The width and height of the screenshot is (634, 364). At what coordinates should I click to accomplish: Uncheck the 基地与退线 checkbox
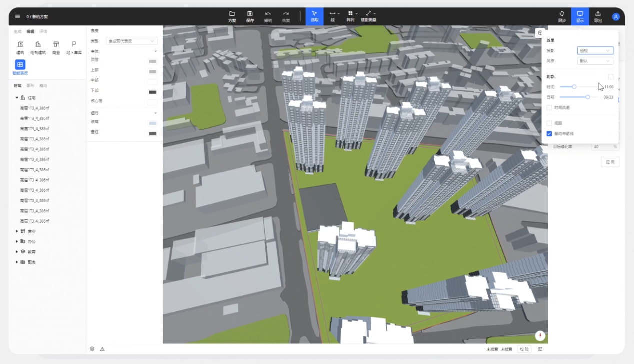pos(549,134)
